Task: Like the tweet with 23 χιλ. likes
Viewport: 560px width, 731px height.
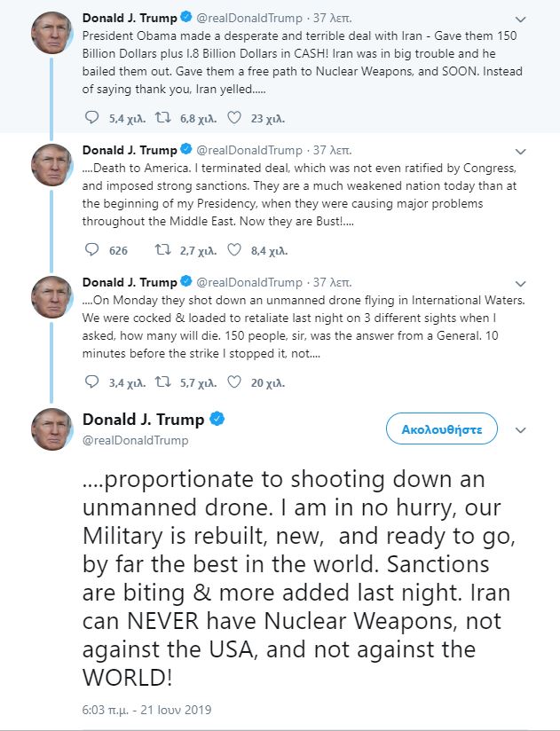Action: tap(234, 116)
